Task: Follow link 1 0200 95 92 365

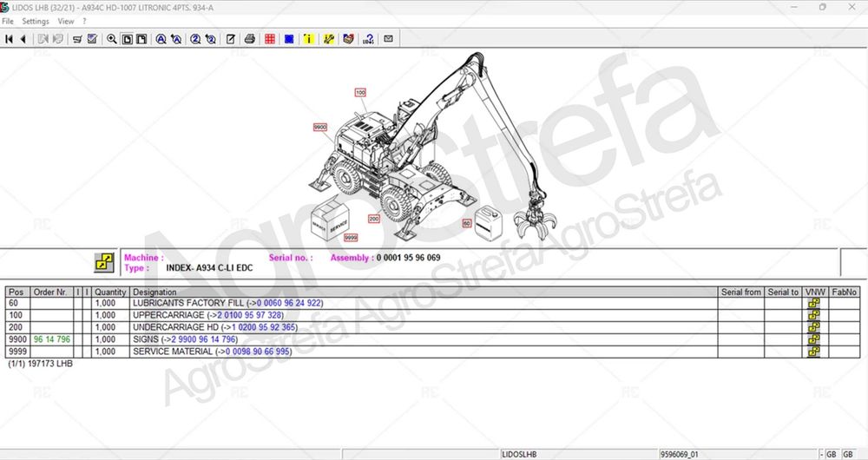Action: point(264,327)
